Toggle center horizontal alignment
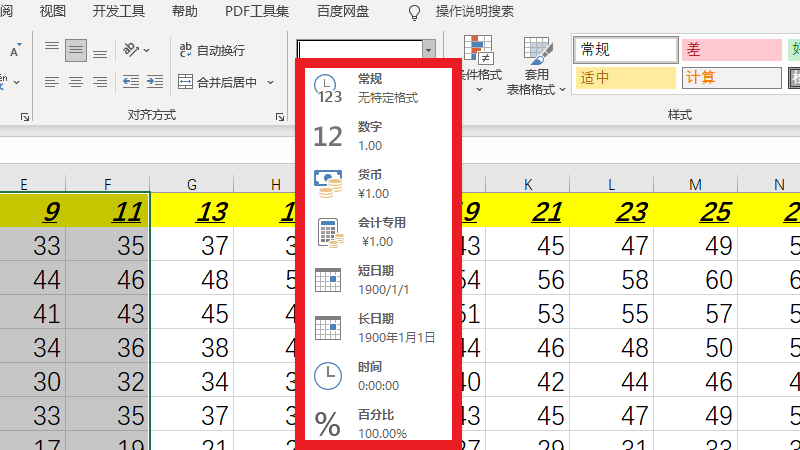800x450 pixels. [x=76, y=82]
